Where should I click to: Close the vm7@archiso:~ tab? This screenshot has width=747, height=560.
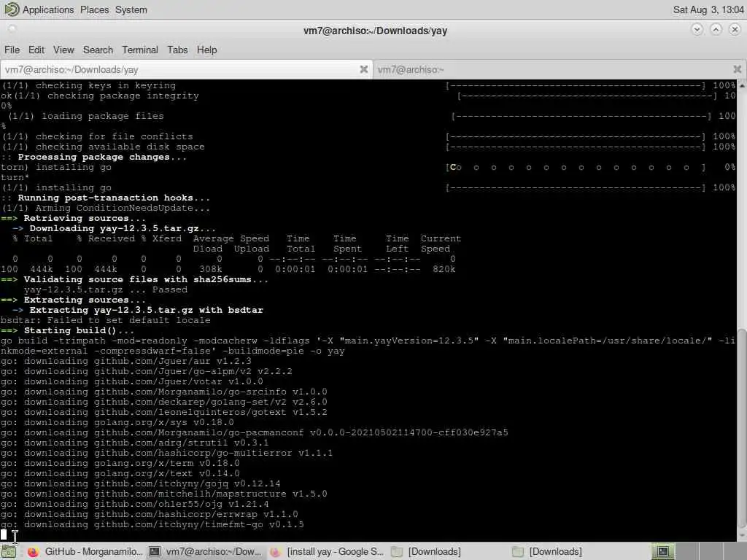pyautogui.click(x=737, y=69)
